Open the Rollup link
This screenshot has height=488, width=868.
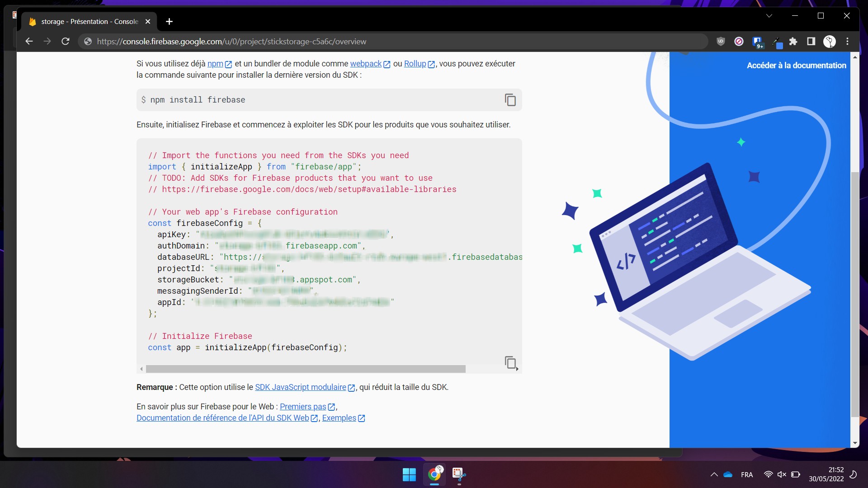419,64
